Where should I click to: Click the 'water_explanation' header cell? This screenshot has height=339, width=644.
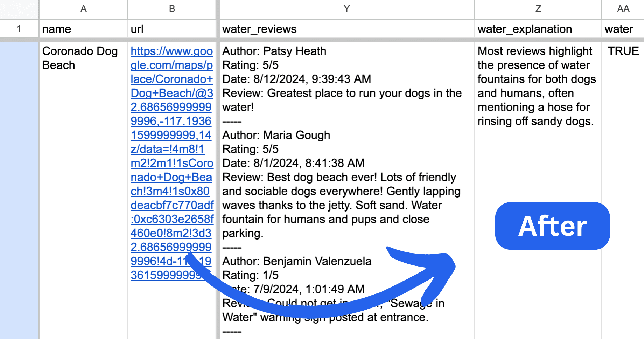(x=538, y=29)
